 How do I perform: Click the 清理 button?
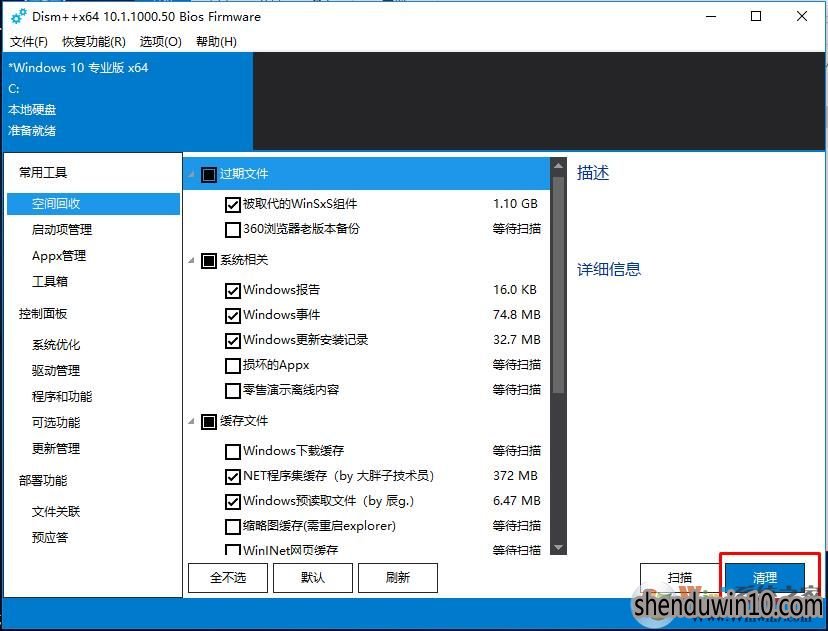tap(765, 578)
